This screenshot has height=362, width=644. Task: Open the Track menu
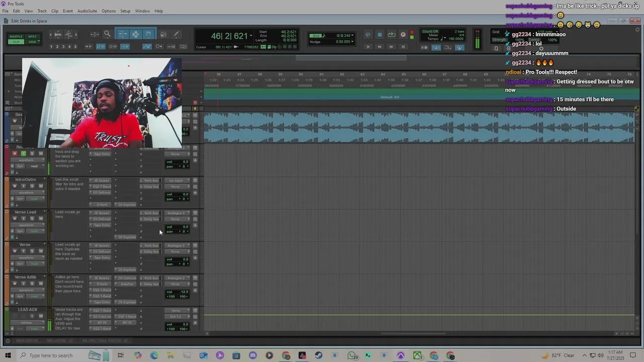[x=42, y=11]
